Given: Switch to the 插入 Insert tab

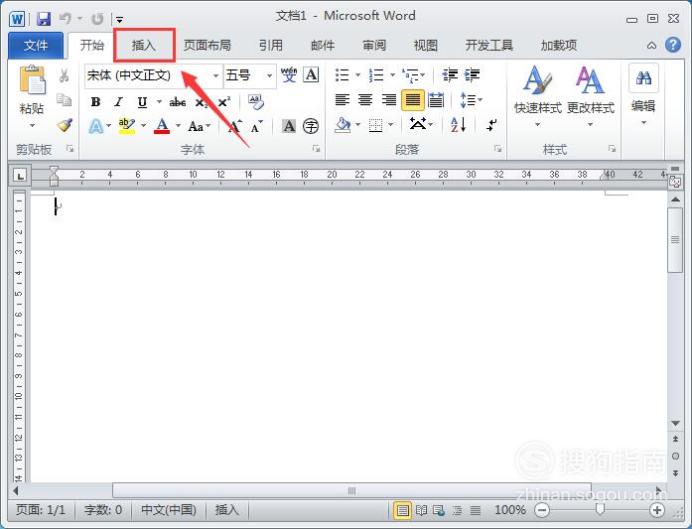Looking at the screenshot, I should pyautogui.click(x=144, y=45).
